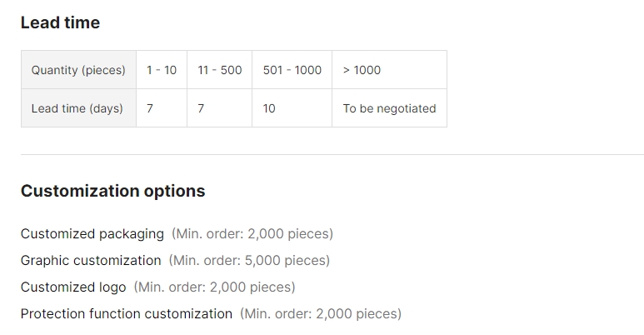Click the > 1000 quantity cell
The width and height of the screenshot is (644, 335).
389,70
